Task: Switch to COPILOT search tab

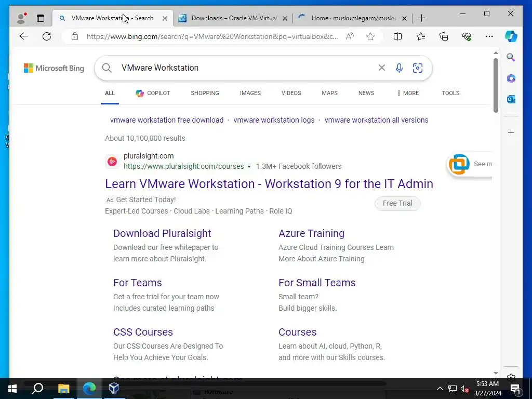Action: click(153, 93)
